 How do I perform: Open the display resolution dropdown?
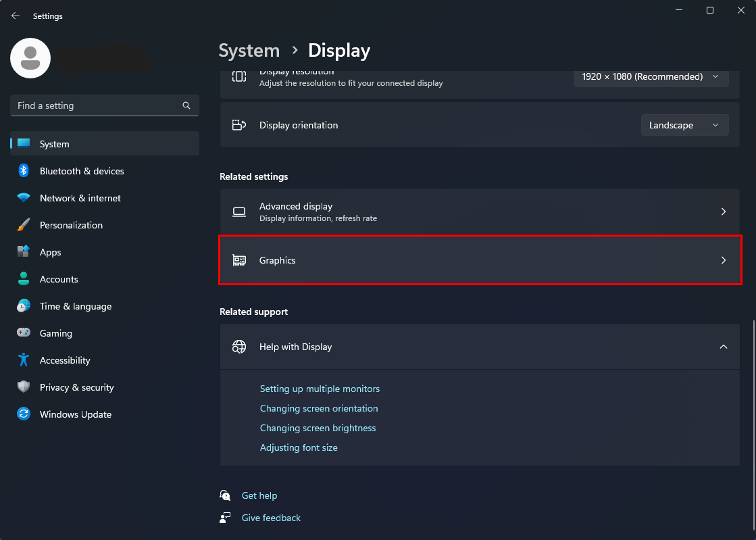tap(651, 77)
